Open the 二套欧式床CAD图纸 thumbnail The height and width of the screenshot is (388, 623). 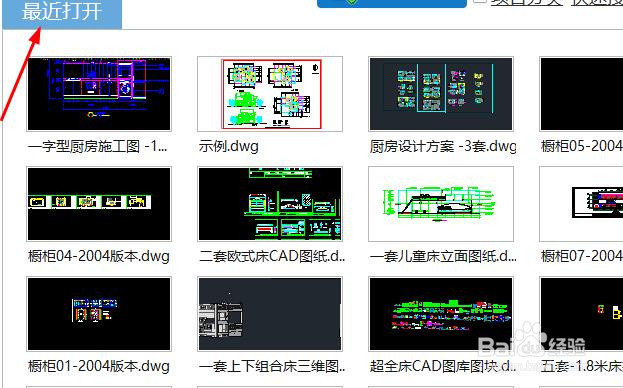coord(270,204)
